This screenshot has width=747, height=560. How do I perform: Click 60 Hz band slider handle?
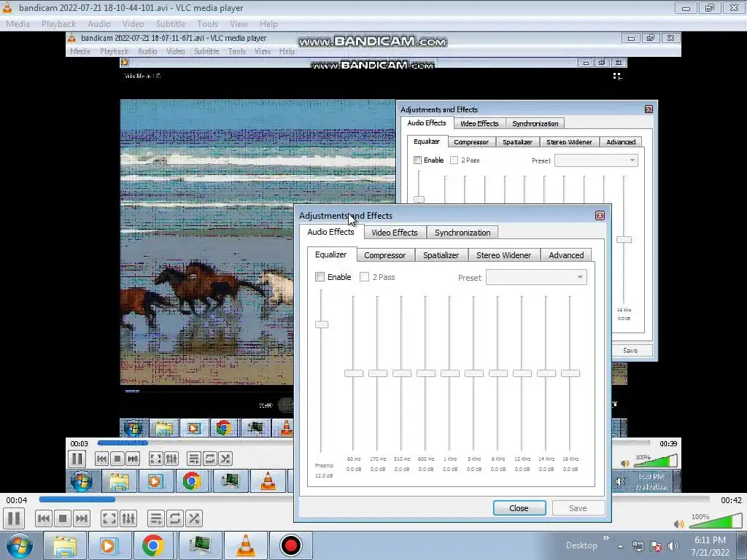point(354,373)
